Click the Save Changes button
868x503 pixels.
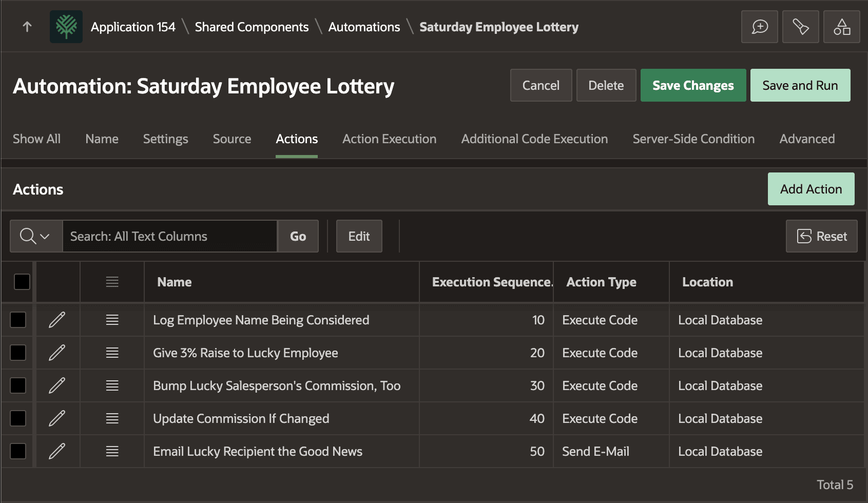[x=693, y=85]
